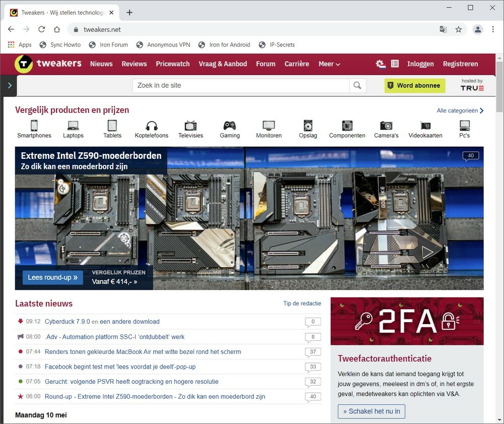Click the Google Translate icon in address bar
This screenshot has width=504, height=424.
click(443, 30)
